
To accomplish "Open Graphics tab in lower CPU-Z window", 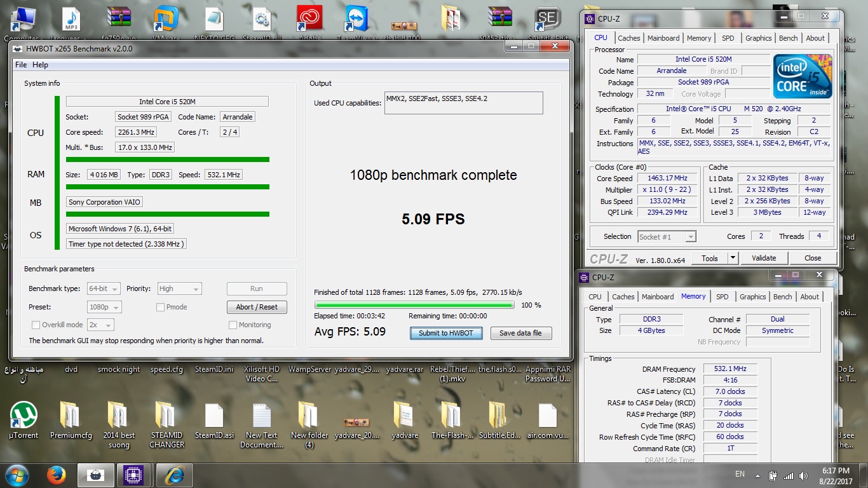I will 752,297.
